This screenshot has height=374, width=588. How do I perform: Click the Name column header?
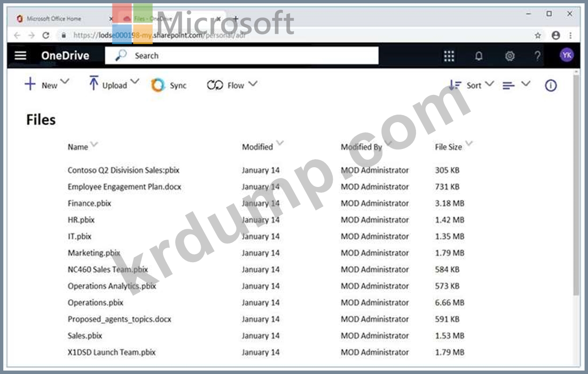tap(78, 147)
